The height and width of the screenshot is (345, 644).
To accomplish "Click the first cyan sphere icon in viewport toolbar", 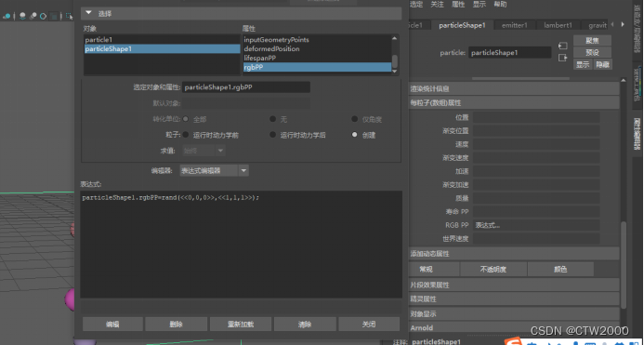I will 7,17.
